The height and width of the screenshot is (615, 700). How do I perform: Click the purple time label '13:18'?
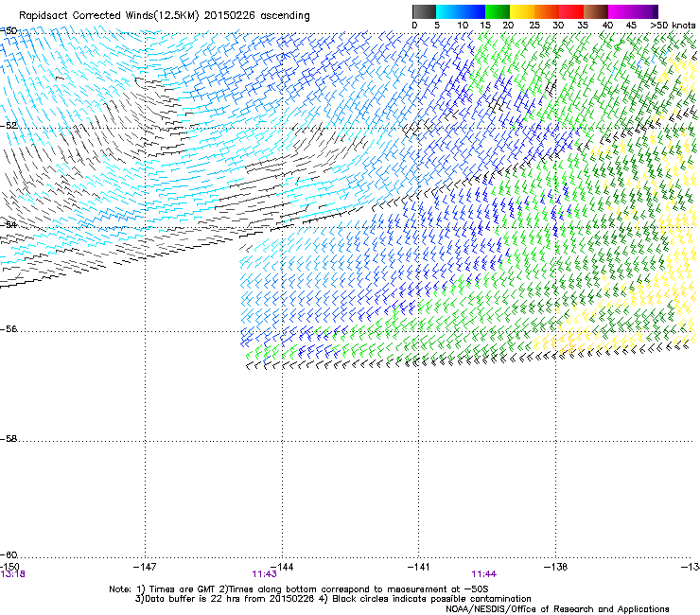[x=12, y=574]
